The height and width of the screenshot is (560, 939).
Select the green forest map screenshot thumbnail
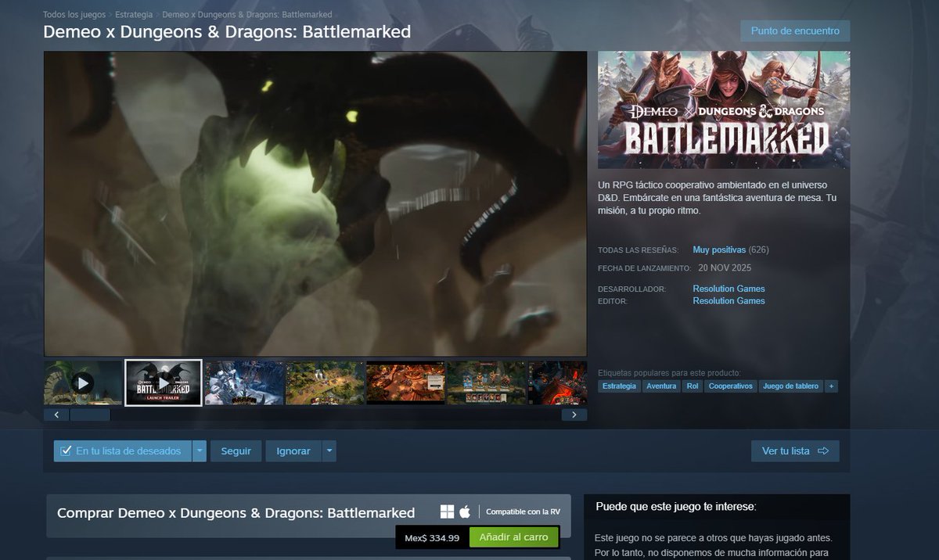pyautogui.click(x=325, y=382)
